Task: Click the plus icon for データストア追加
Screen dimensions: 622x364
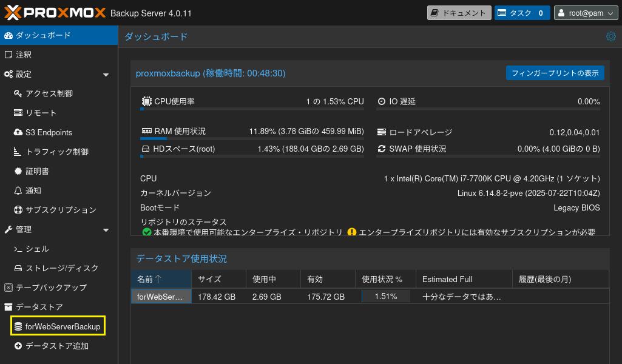Action: [x=18, y=346]
